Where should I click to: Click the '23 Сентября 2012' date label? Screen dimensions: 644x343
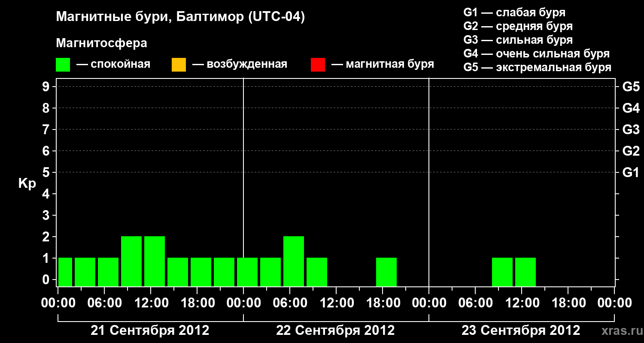click(521, 331)
